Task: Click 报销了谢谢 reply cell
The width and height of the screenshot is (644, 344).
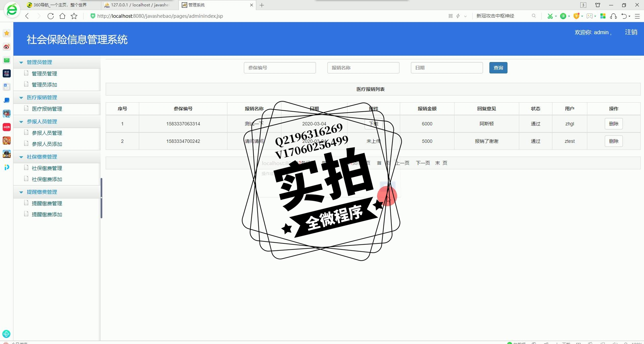Action: click(x=486, y=141)
